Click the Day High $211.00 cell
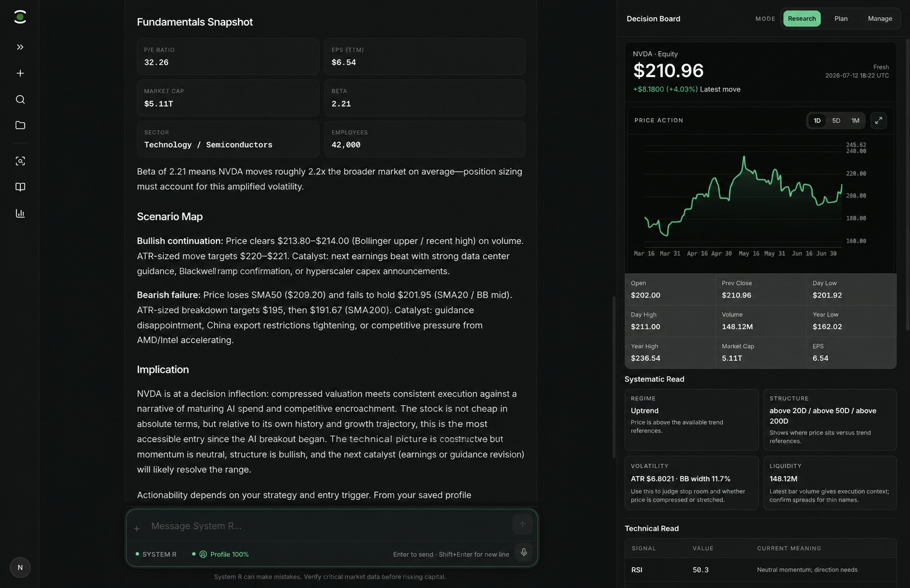The width and height of the screenshot is (910, 588). coord(670,321)
